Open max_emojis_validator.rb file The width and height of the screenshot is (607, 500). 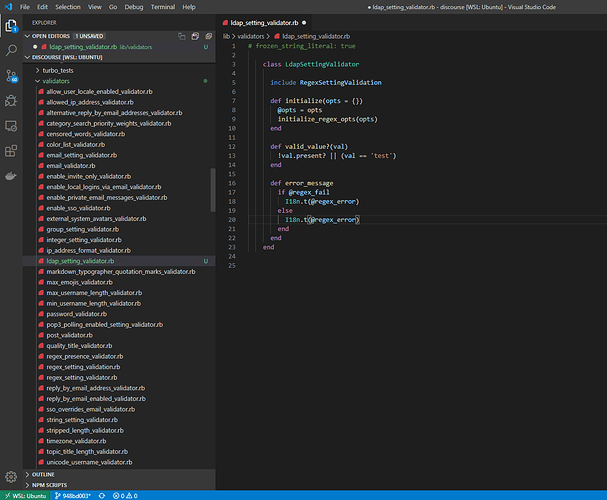(79, 282)
